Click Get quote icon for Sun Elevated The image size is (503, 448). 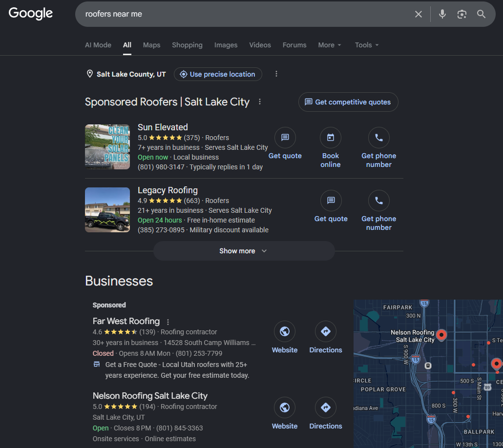tap(285, 138)
